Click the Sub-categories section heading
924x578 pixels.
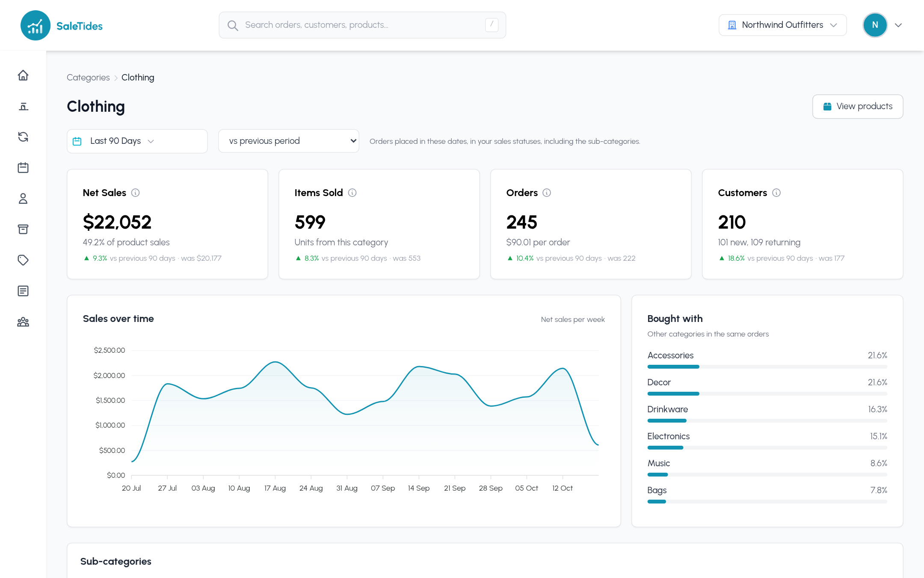(x=116, y=562)
